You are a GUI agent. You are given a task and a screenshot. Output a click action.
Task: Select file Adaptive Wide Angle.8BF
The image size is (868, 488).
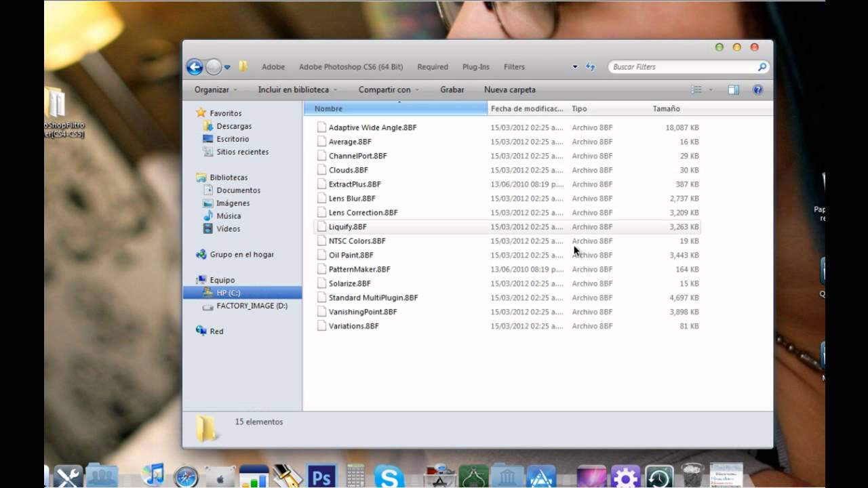point(372,127)
